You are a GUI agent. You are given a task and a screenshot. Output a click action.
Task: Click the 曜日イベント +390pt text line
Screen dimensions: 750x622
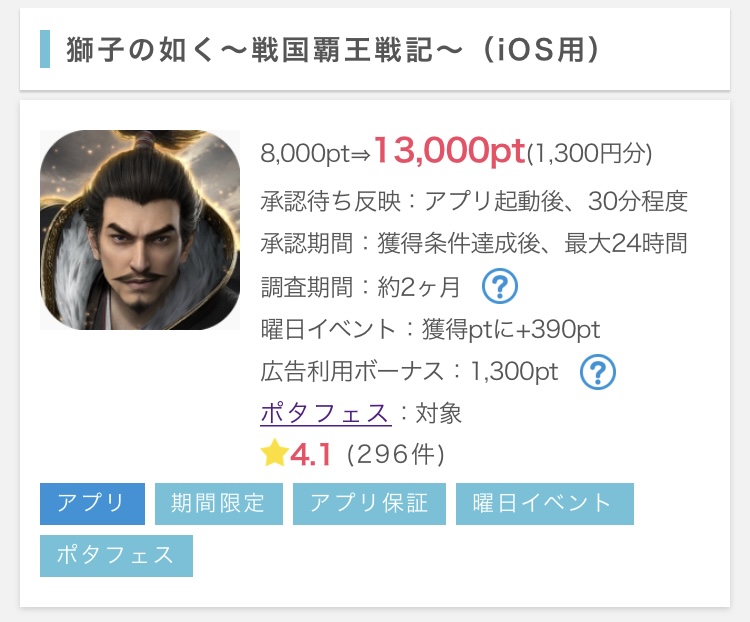[x=430, y=329]
